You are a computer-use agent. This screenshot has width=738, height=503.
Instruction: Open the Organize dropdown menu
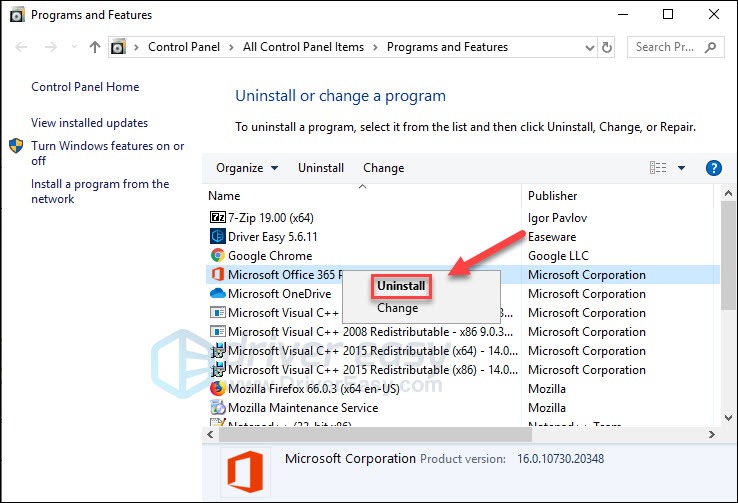247,168
